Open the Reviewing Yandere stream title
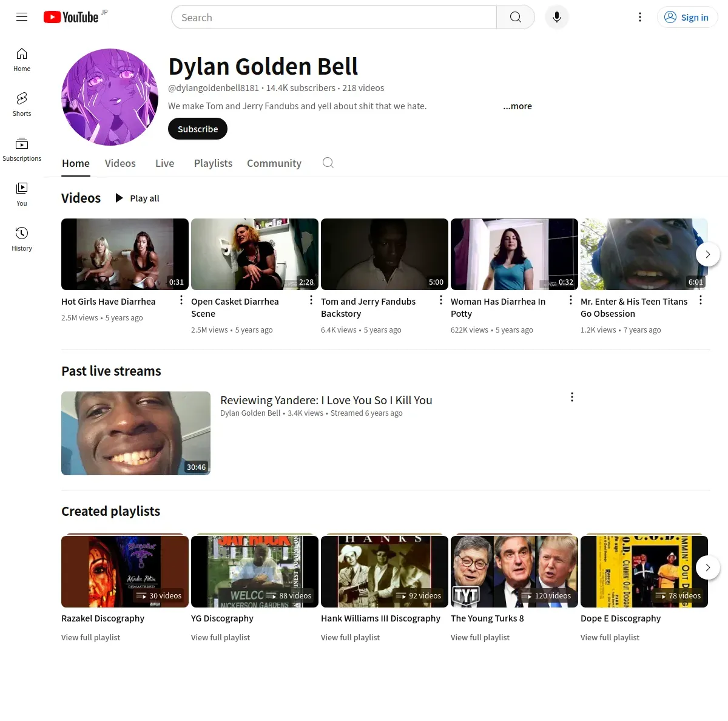This screenshot has height=721, width=728. pos(326,400)
